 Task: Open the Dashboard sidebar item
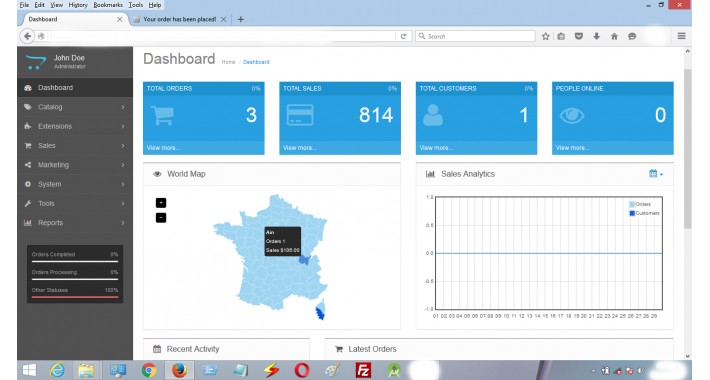coord(75,87)
